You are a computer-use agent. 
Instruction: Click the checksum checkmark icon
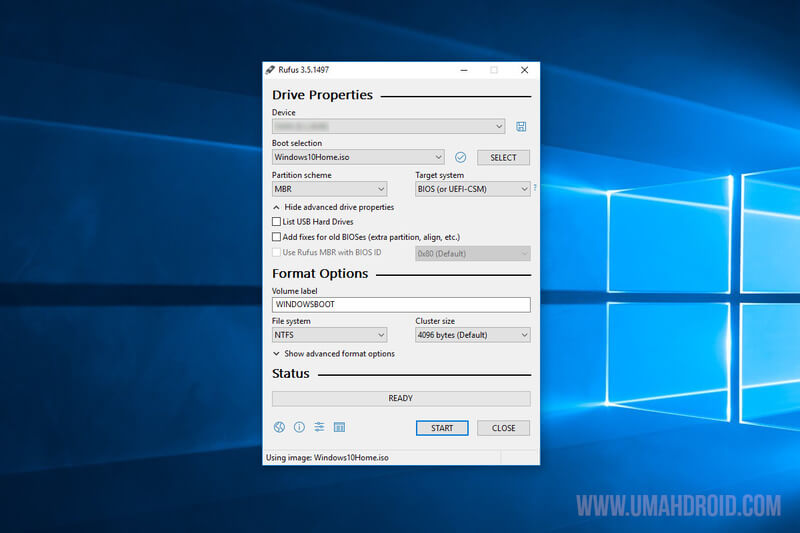(x=460, y=158)
